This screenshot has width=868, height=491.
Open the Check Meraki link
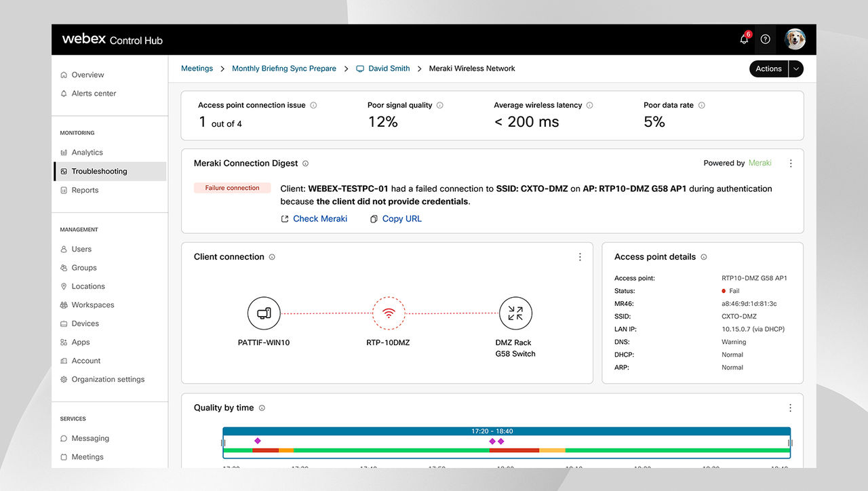point(314,219)
